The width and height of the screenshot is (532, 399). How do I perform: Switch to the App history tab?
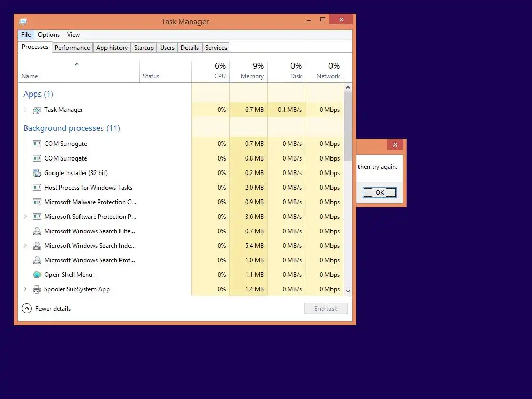112,48
